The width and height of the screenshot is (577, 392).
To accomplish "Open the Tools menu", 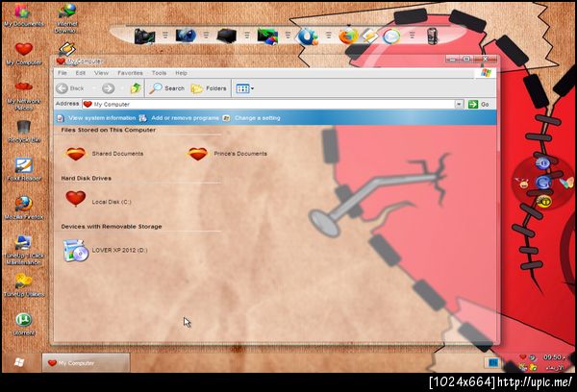I will (159, 73).
